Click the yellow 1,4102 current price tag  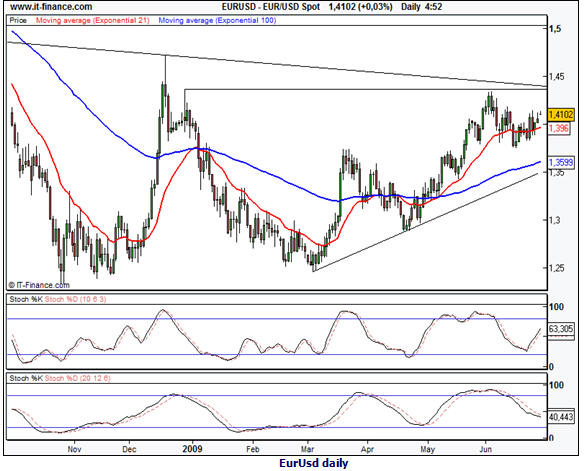click(561, 115)
